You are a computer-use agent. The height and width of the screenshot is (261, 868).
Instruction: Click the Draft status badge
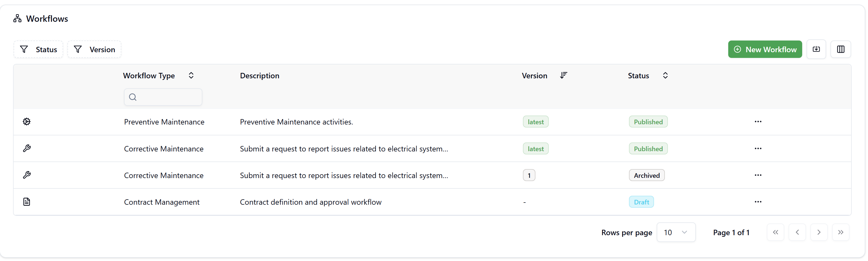coord(641,202)
